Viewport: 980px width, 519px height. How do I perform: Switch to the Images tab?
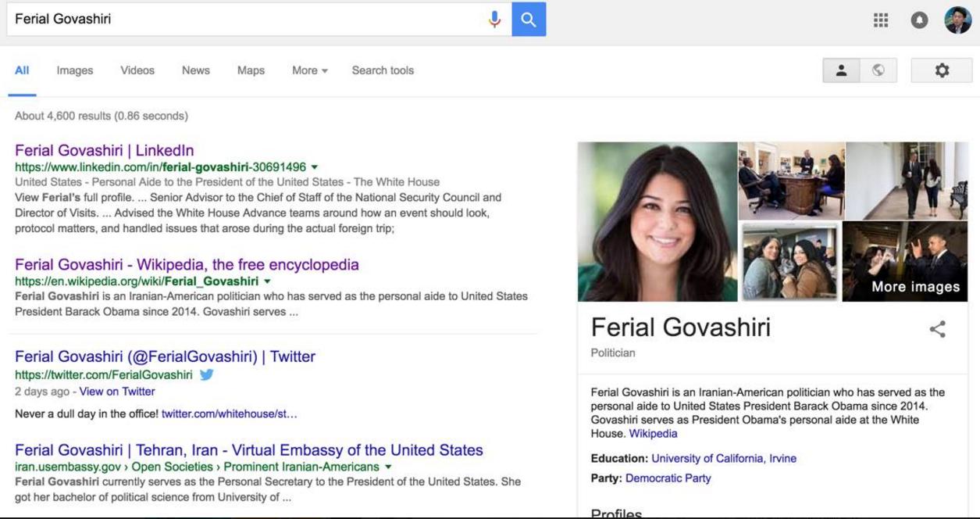click(x=74, y=70)
